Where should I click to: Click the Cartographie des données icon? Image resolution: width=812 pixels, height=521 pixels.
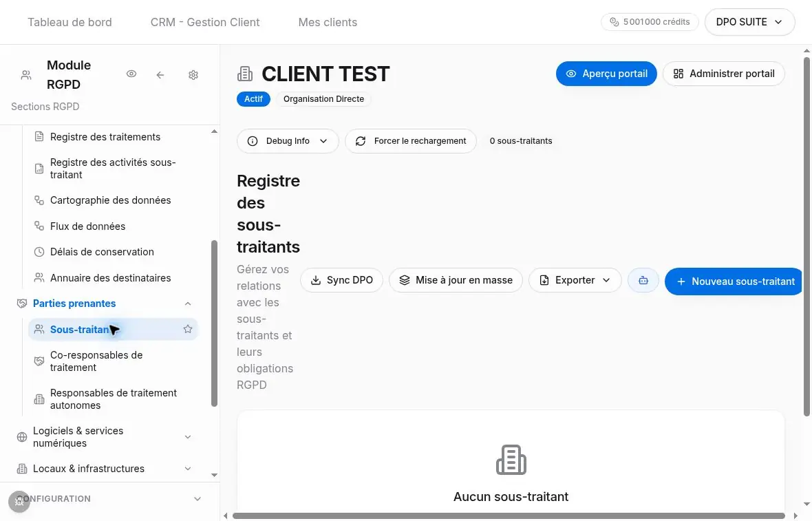[x=39, y=200]
